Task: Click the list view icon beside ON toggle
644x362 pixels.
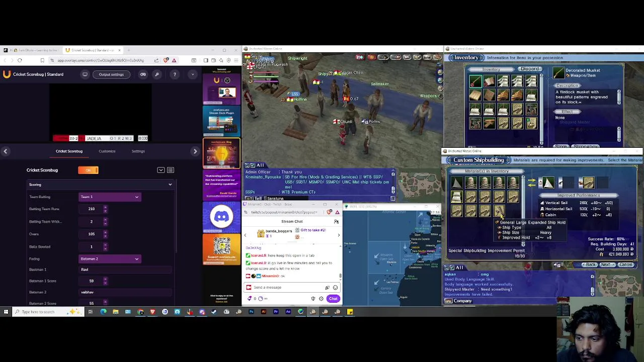Action: [171, 170]
